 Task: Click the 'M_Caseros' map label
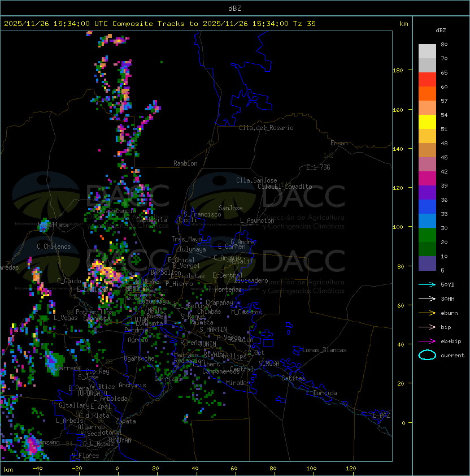(x=246, y=311)
